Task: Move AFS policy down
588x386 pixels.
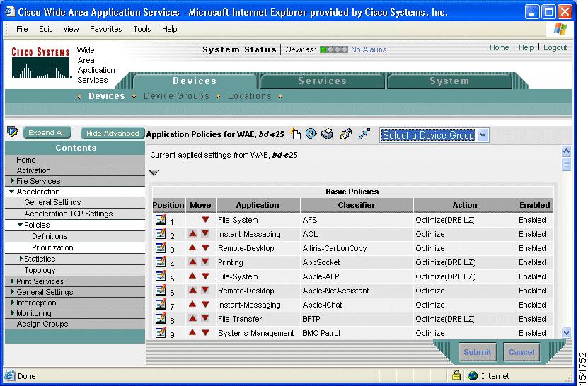Action: tap(205, 220)
